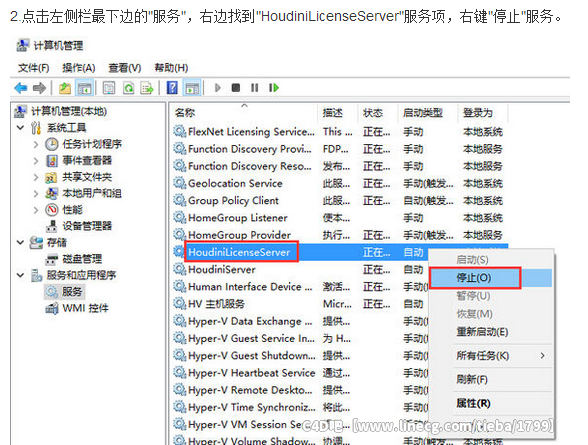Viewport: 588px width, 445px height.
Task: Open the 查看(V) menu
Action: click(125, 68)
